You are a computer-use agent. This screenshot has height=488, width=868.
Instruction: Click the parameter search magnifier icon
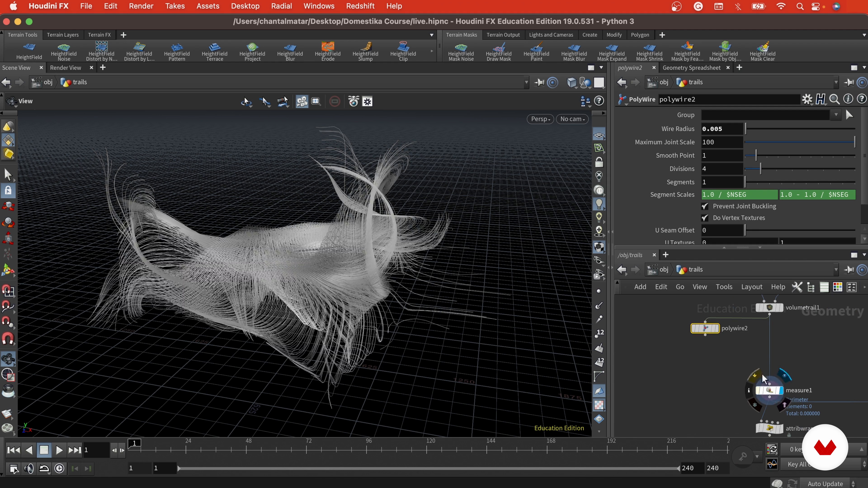click(834, 99)
